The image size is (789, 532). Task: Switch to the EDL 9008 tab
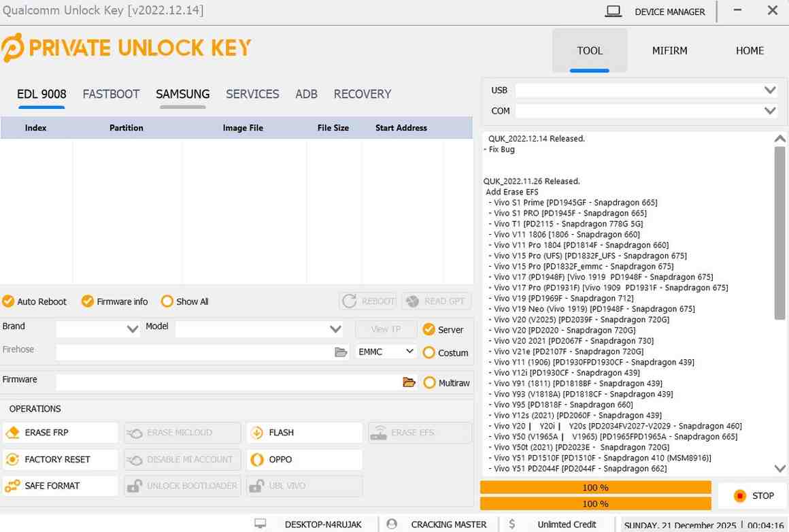[41, 94]
